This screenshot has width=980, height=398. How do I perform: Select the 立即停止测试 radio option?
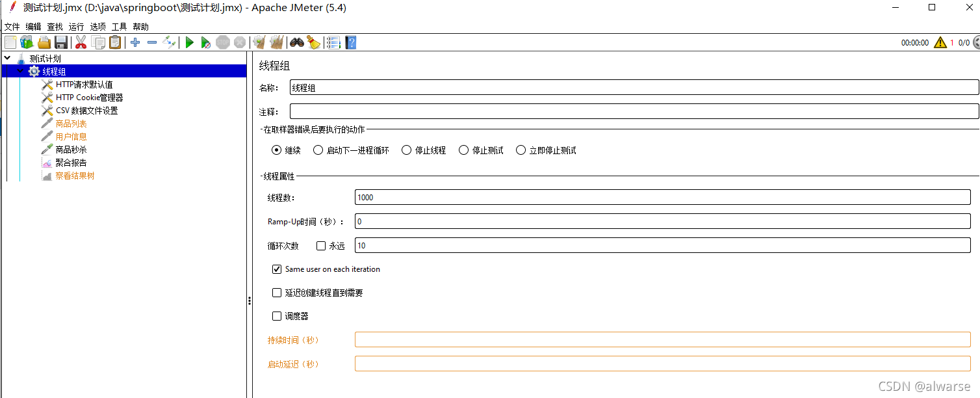(x=521, y=150)
